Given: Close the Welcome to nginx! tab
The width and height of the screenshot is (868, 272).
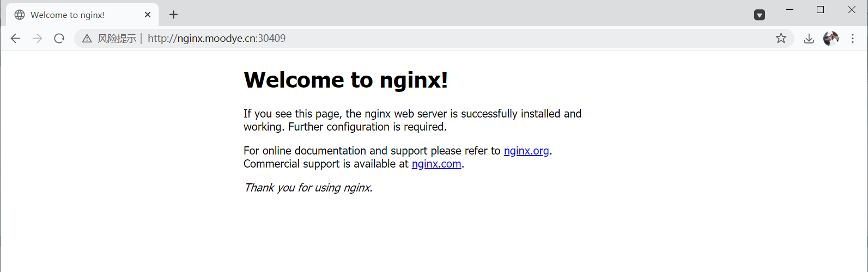Looking at the screenshot, I should tap(148, 15).
